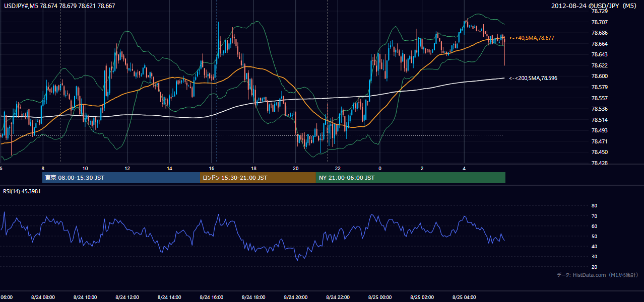The width and height of the screenshot is (644, 302).
Task: Click RSI scale value 60
Action: tap(594, 226)
